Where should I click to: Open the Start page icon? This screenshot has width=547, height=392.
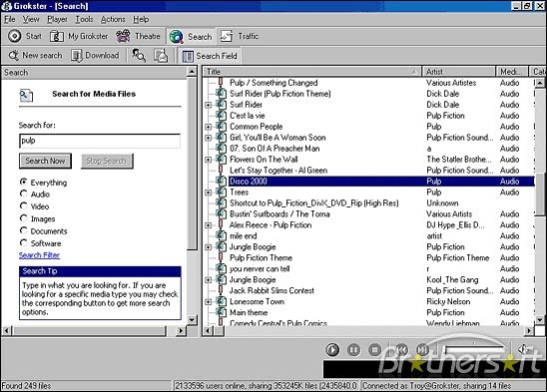pyautogui.click(x=15, y=36)
